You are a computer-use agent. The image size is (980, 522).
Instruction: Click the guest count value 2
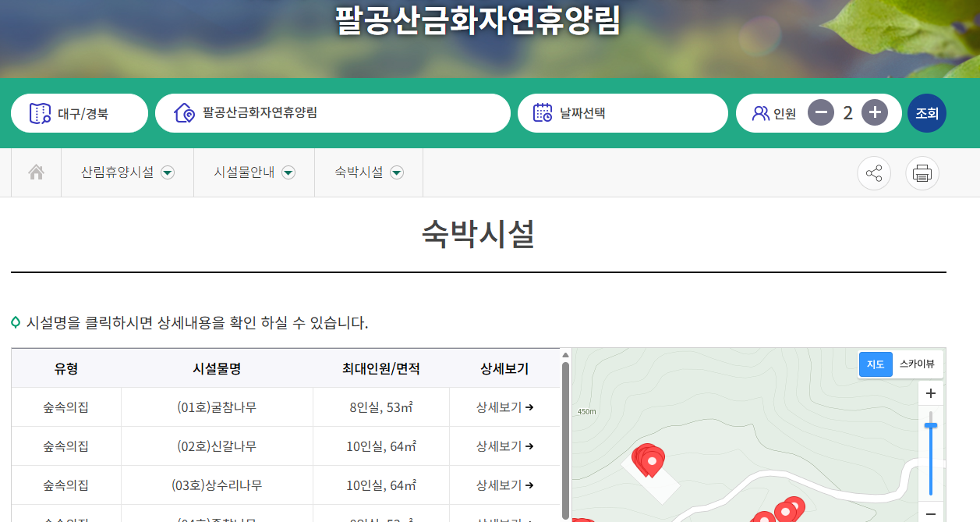847,113
